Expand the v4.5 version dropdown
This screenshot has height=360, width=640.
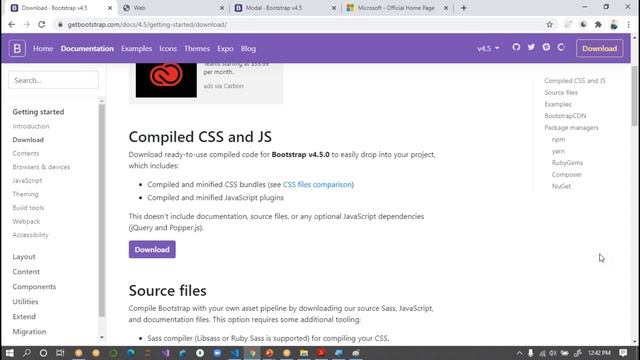488,48
